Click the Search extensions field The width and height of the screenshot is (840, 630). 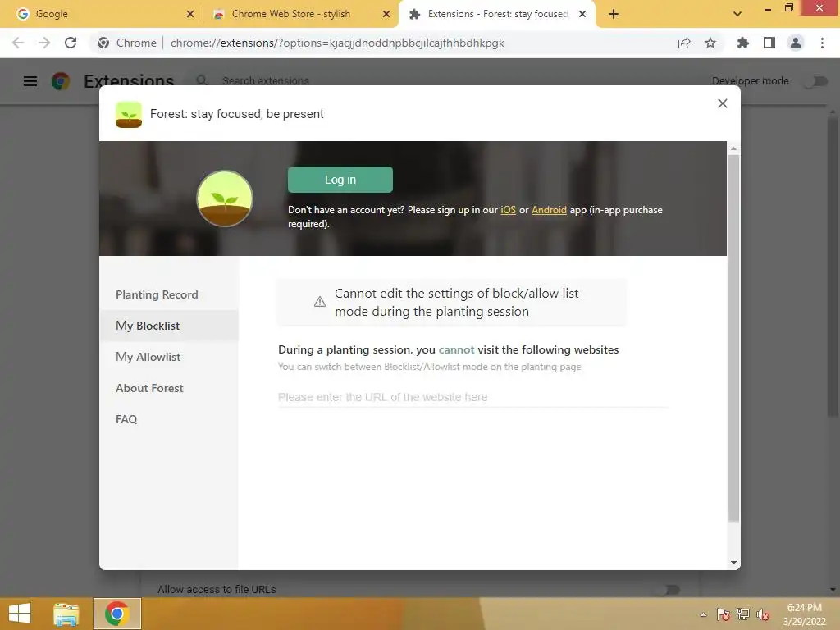[x=266, y=81]
